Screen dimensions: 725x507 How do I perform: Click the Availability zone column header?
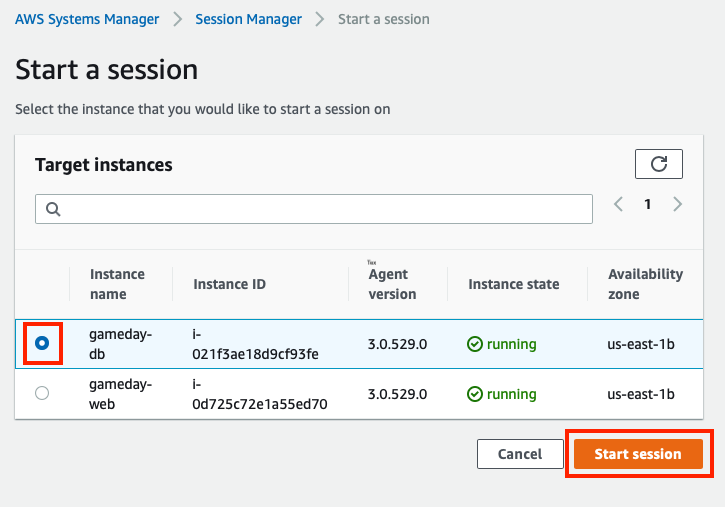pyautogui.click(x=645, y=284)
